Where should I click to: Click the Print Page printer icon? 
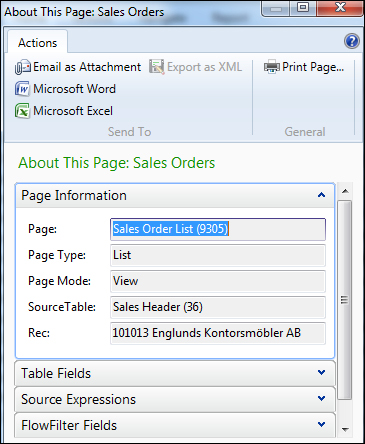[272, 67]
